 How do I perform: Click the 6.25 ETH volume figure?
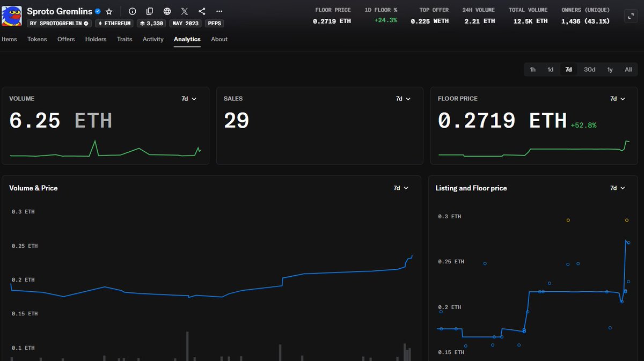pyautogui.click(x=61, y=120)
